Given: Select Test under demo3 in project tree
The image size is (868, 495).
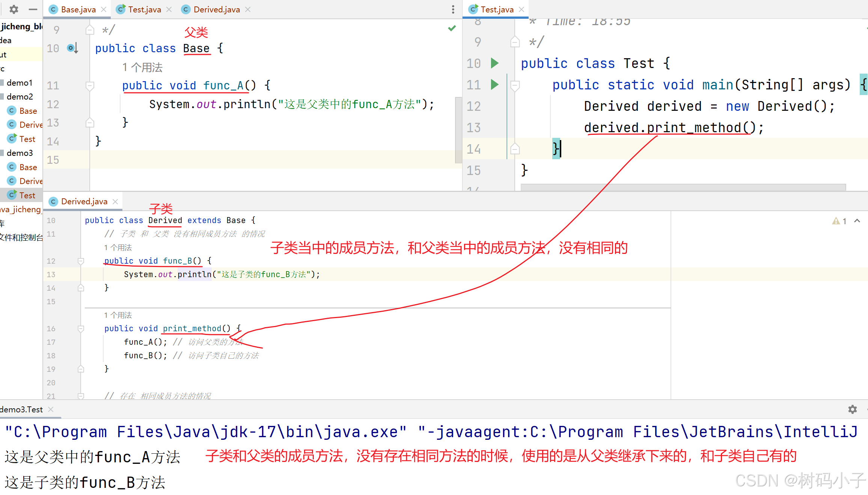Looking at the screenshot, I should point(27,195).
